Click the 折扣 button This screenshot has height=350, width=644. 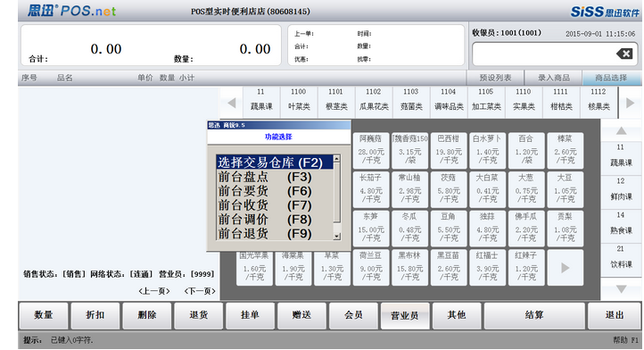[x=95, y=315]
